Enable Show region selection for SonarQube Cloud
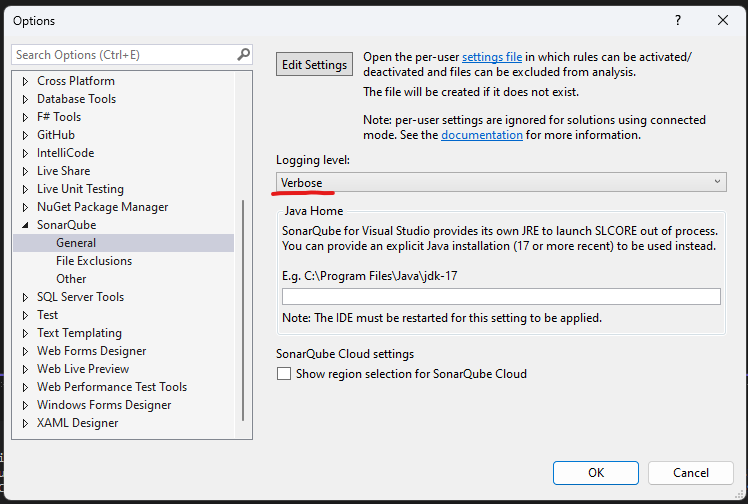This screenshot has height=504, width=748. pos(285,374)
